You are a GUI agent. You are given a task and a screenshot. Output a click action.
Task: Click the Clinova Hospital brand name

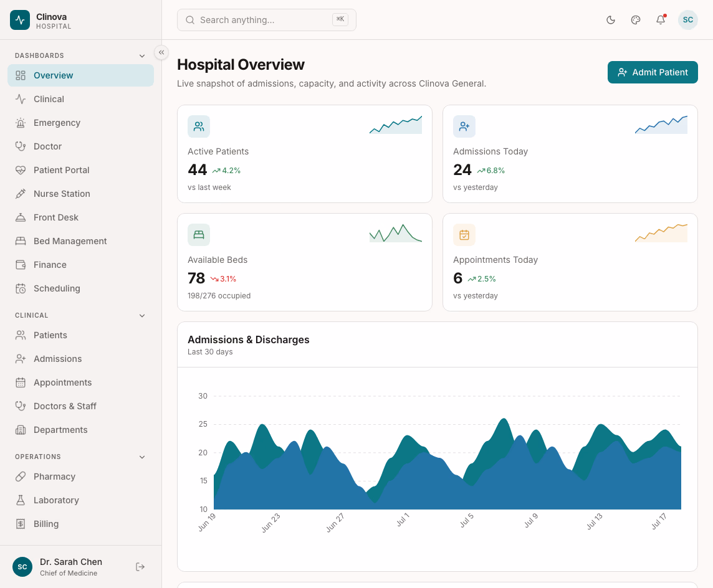[x=54, y=21]
